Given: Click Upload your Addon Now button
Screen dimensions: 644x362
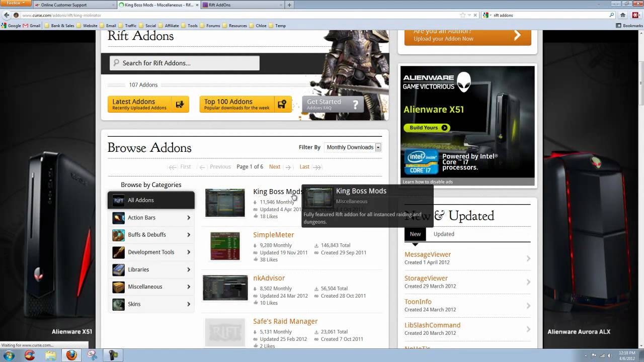Looking at the screenshot, I should 467,38.
